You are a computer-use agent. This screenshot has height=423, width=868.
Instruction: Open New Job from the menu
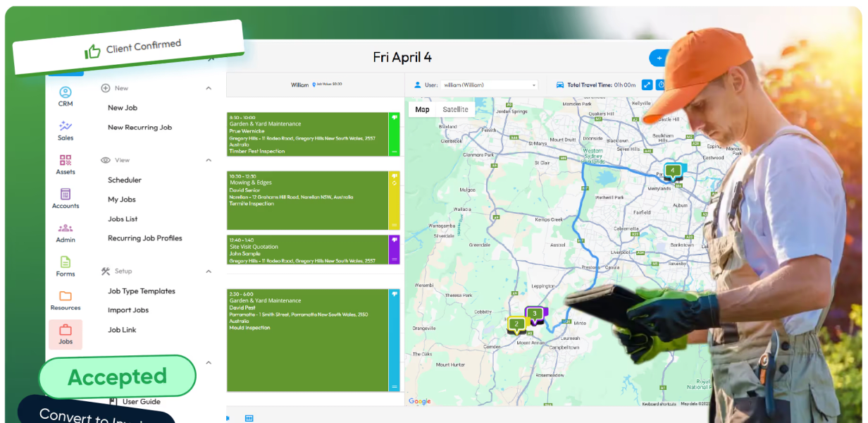[x=123, y=108]
